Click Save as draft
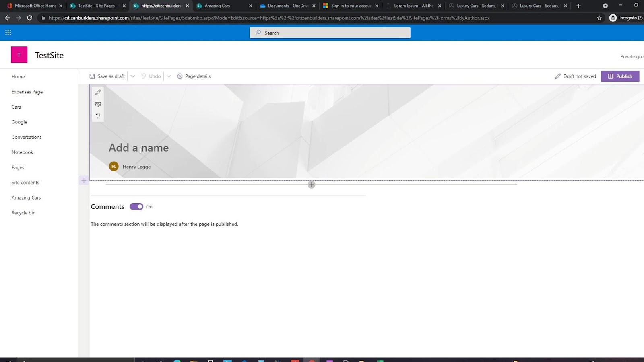The width and height of the screenshot is (644, 362). (x=107, y=76)
